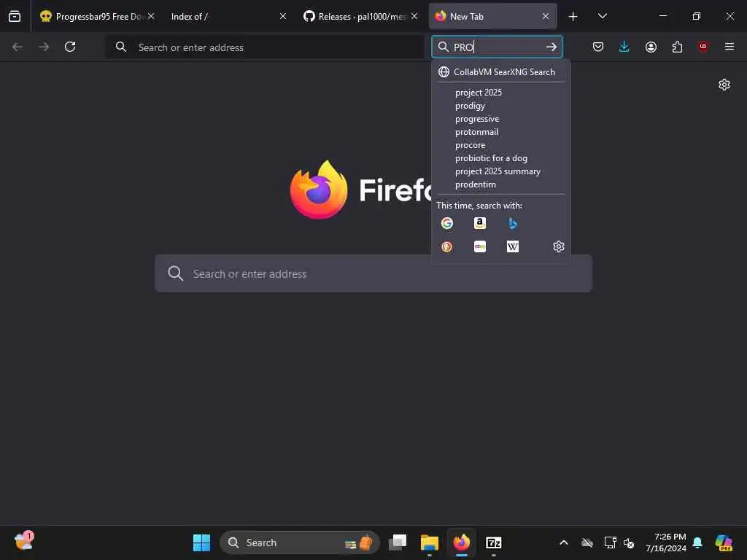Open Save to Pocket
The image size is (747, 560).
point(598,47)
